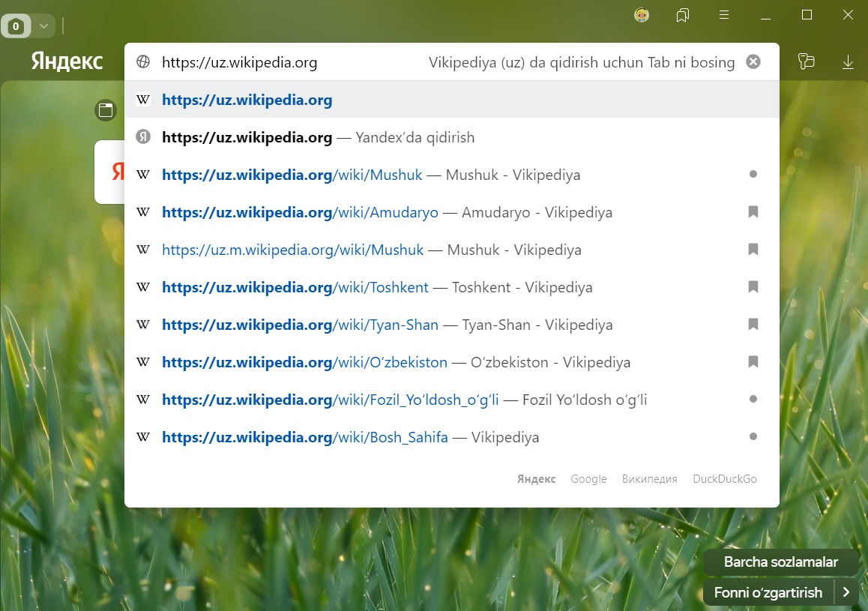The height and width of the screenshot is (611, 868).
Task: Switch search engine to DuckDuckGo
Action: (x=724, y=479)
